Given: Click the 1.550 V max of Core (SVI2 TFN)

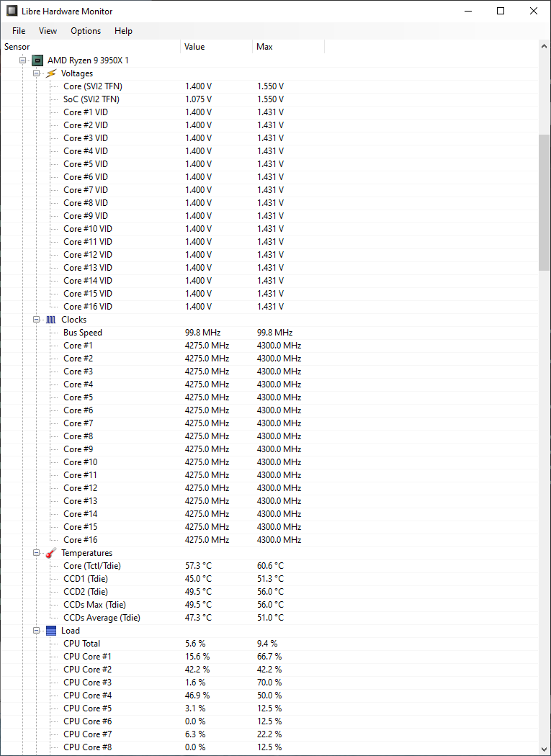Looking at the screenshot, I should coord(270,86).
